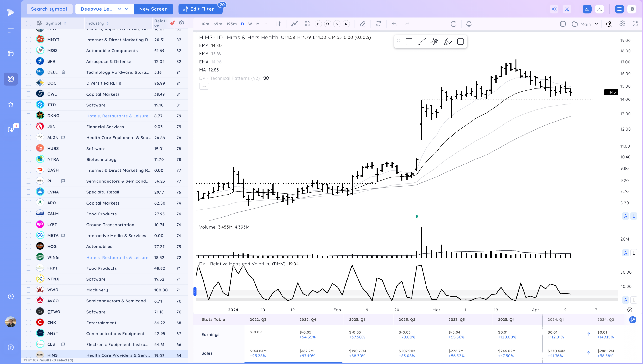Open the chart settings gear icon
Screen dimensions: 643x364
(622, 24)
